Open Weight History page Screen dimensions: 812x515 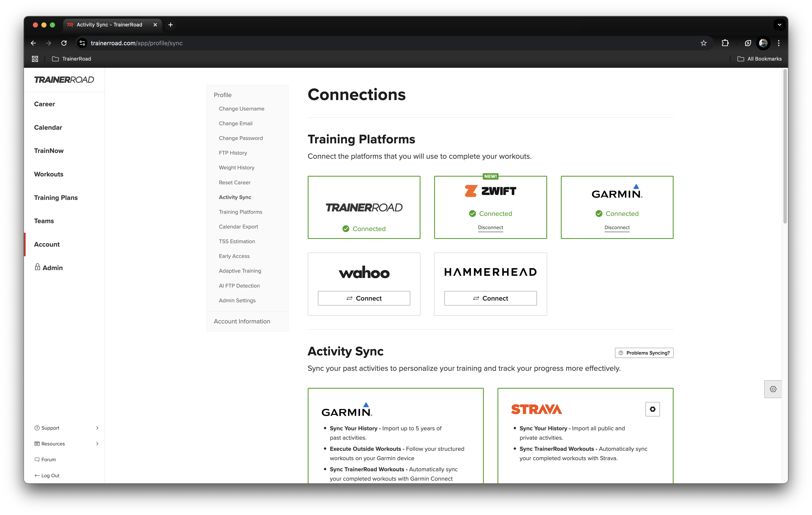coord(236,167)
